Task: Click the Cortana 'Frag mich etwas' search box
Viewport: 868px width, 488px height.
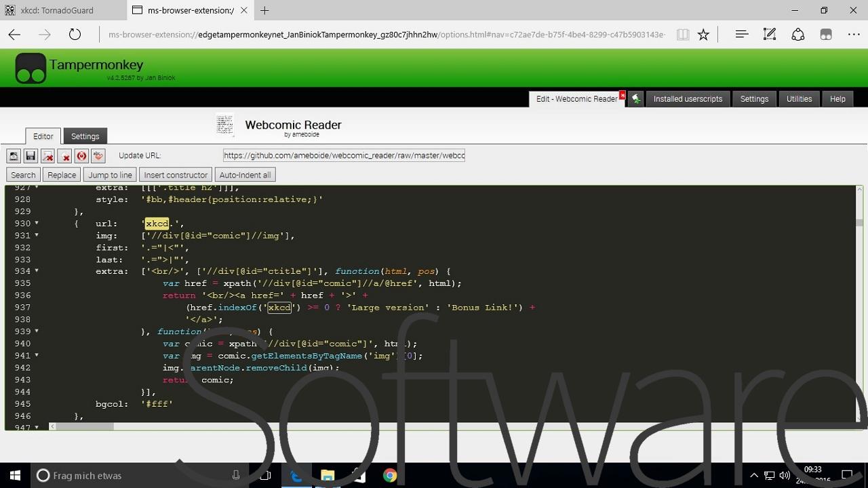Action: click(x=140, y=475)
